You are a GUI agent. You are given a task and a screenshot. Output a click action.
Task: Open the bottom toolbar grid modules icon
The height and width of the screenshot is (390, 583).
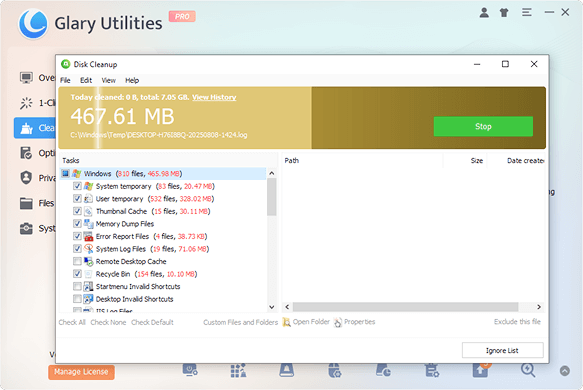[x=238, y=370]
